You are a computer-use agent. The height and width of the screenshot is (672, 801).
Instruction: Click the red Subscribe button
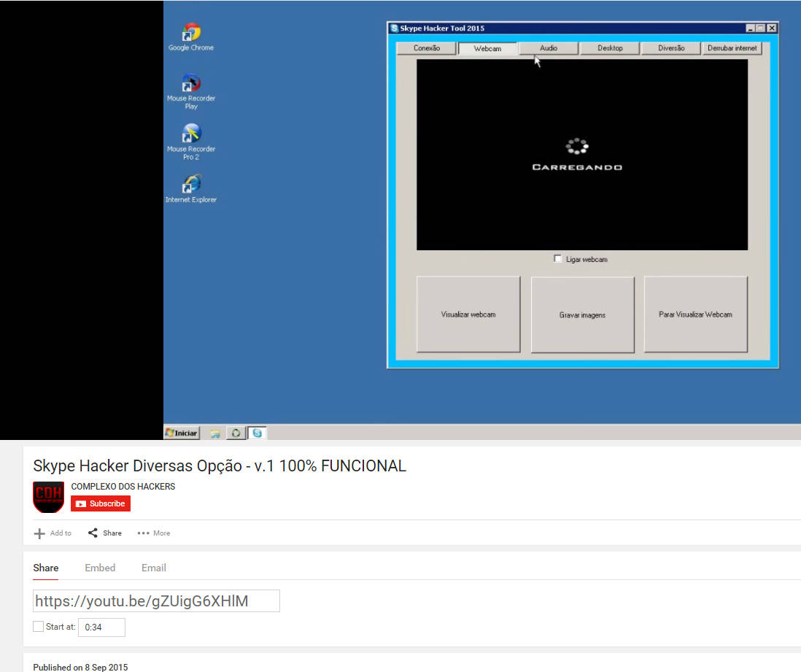[x=101, y=504]
